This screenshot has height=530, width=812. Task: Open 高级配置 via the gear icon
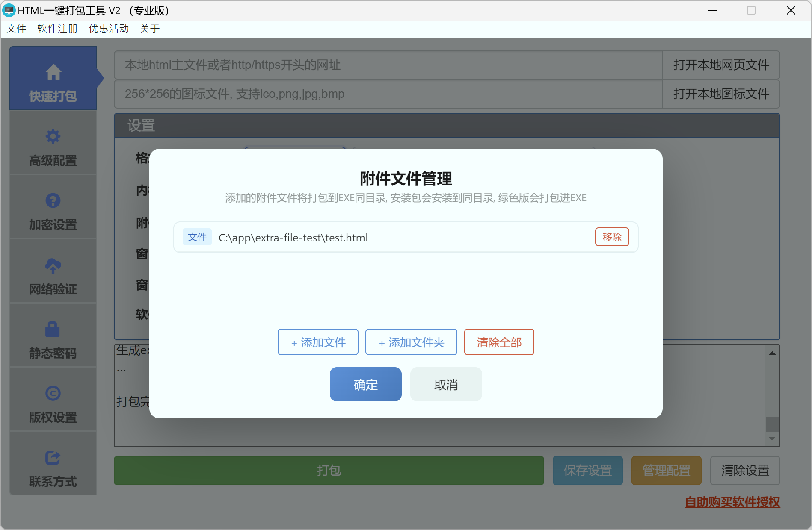pos(53,136)
